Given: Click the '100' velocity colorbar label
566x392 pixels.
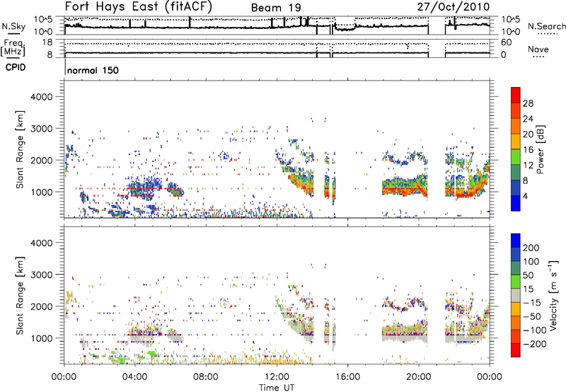Looking at the screenshot, I should (x=531, y=262).
